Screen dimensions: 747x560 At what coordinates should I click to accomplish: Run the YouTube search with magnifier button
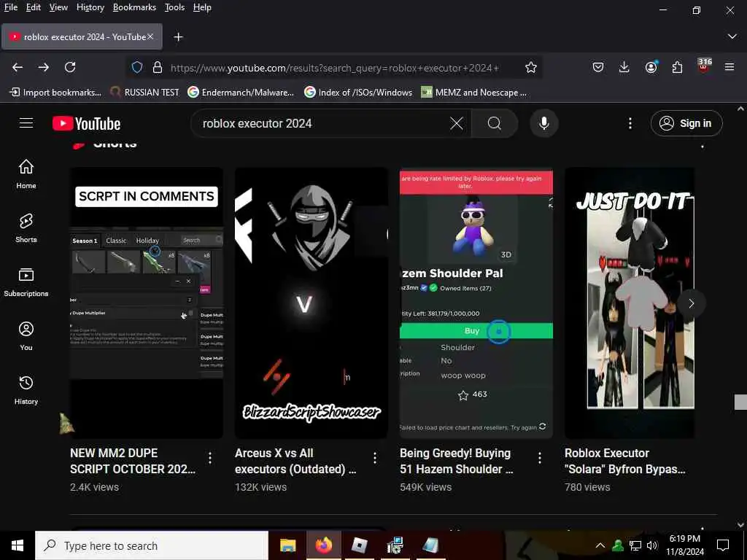(x=495, y=123)
